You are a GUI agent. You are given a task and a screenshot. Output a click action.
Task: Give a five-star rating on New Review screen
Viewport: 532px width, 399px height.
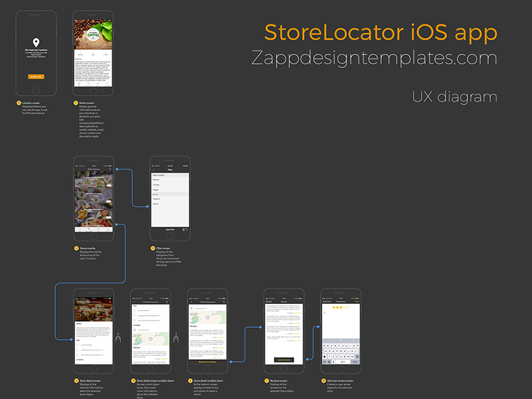pyautogui.click(x=348, y=307)
